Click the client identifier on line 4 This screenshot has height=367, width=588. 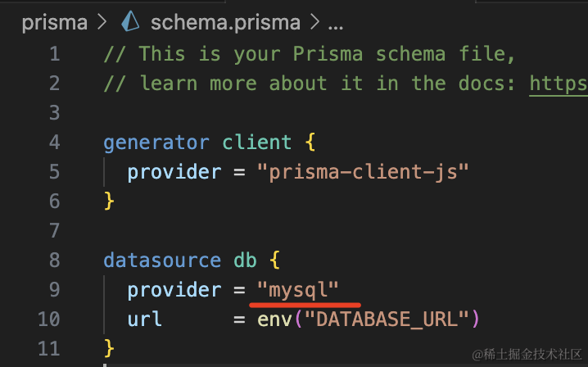pos(257,143)
